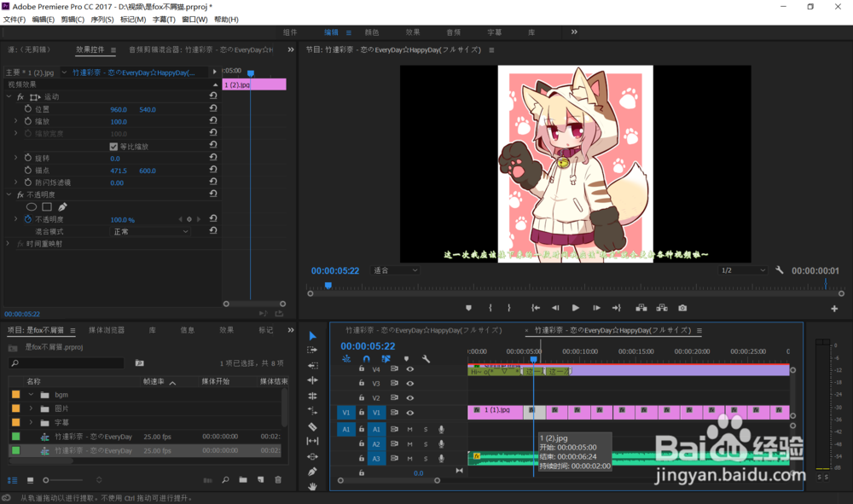This screenshot has width=853, height=504.
Task: Create new bin folder in project panel
Action: 242,480
